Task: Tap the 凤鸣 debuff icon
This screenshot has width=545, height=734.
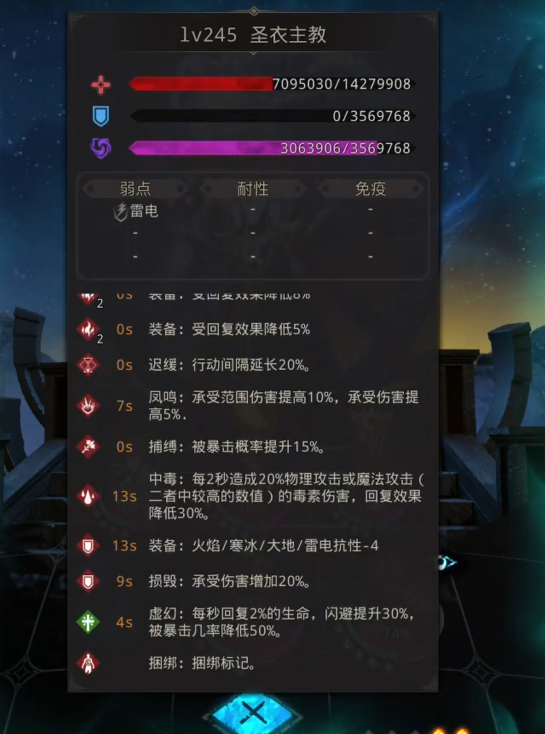Action: coord(88,406)
